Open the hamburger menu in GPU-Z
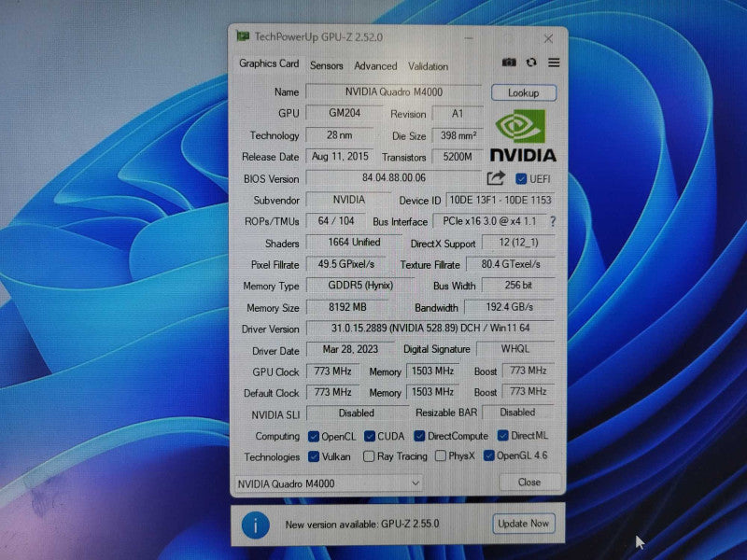Viewport: 747px width, 560px height. [x=554, y=63]
